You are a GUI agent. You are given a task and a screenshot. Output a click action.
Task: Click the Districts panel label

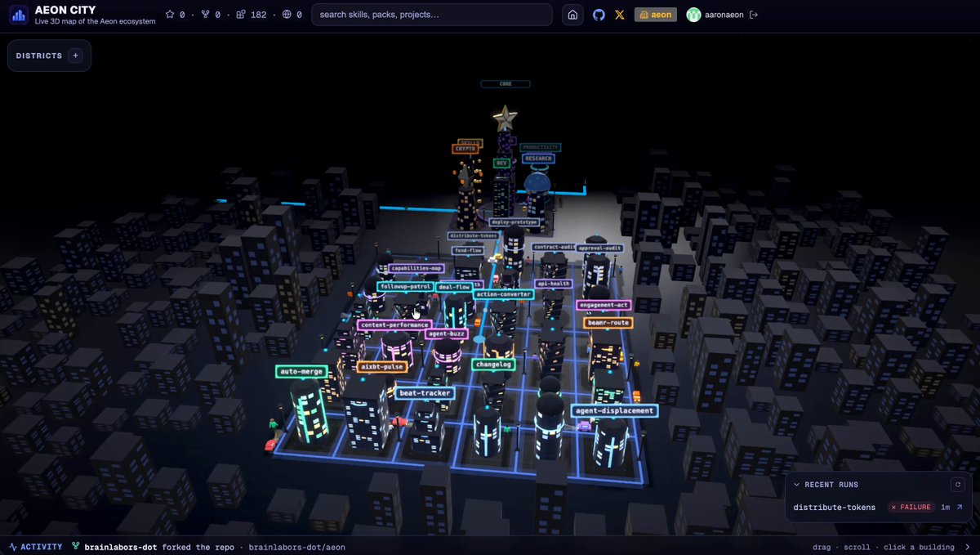(x=38, y=56)
